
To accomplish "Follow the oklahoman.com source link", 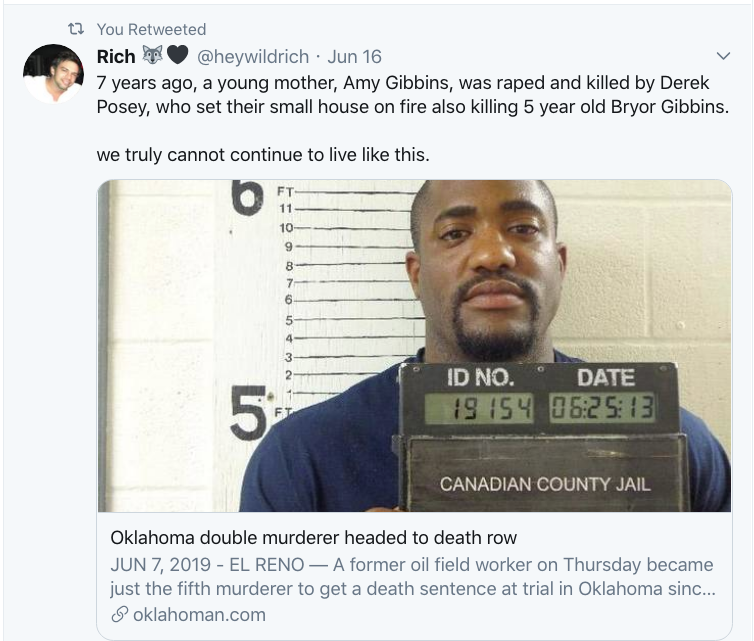I will (200, 615).
